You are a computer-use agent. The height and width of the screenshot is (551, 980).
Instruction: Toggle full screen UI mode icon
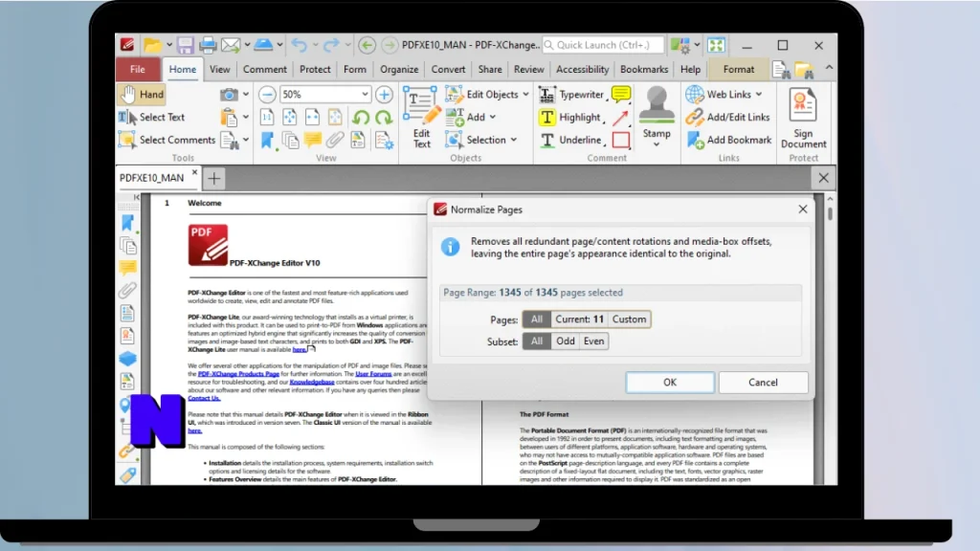[x=716, y=45]
